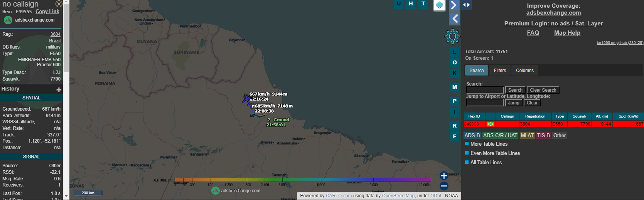Click the U map toggle button
This screenshot has height=200, width=644.
coord(399,4)
